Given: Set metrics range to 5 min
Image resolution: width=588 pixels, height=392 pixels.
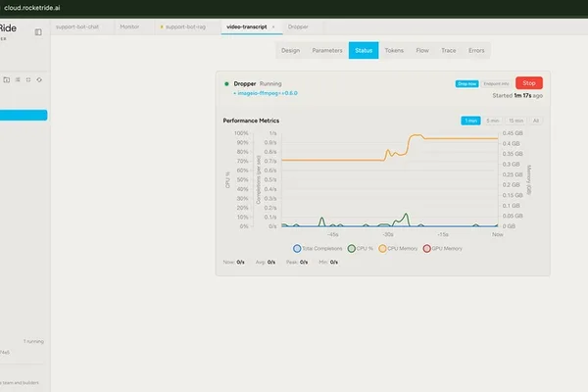Looking at the screenshot, I should pos(492,121).
